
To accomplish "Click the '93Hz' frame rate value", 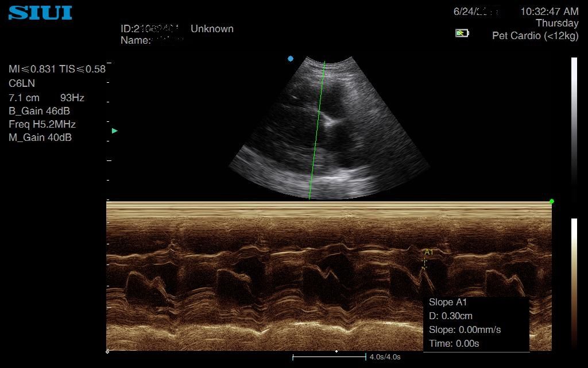I will 72,98.
